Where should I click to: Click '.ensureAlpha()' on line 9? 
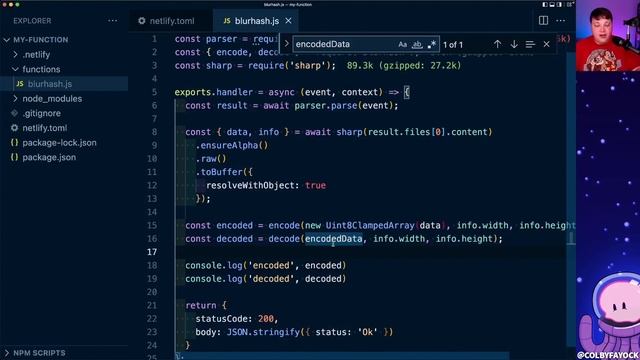tap(232, 145)
